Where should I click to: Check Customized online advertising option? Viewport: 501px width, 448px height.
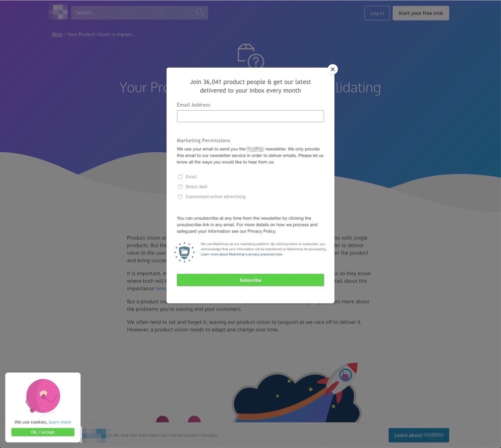(180, 196)
